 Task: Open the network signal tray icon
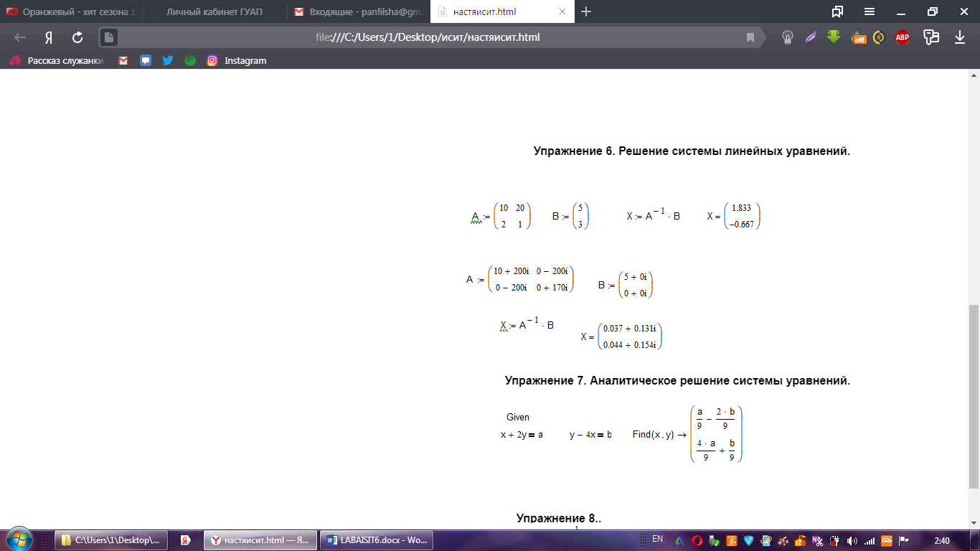pyautogui.click(x=870, y=541)
